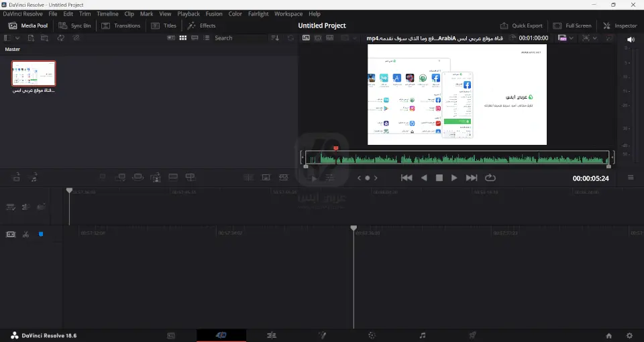Open the Workspace menu
This screenshot has width=644, height=342.
288,13
